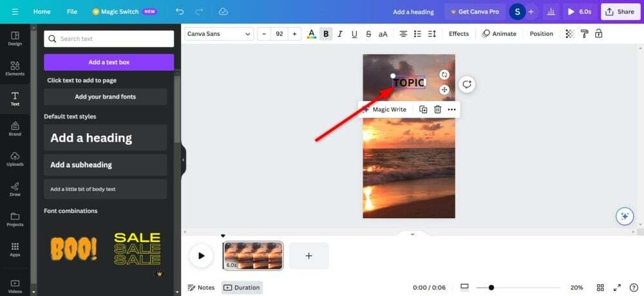Viewport: 644px width, 296px height.
Task: Open the Videos sidebar panel
Action: pos(15,286)
